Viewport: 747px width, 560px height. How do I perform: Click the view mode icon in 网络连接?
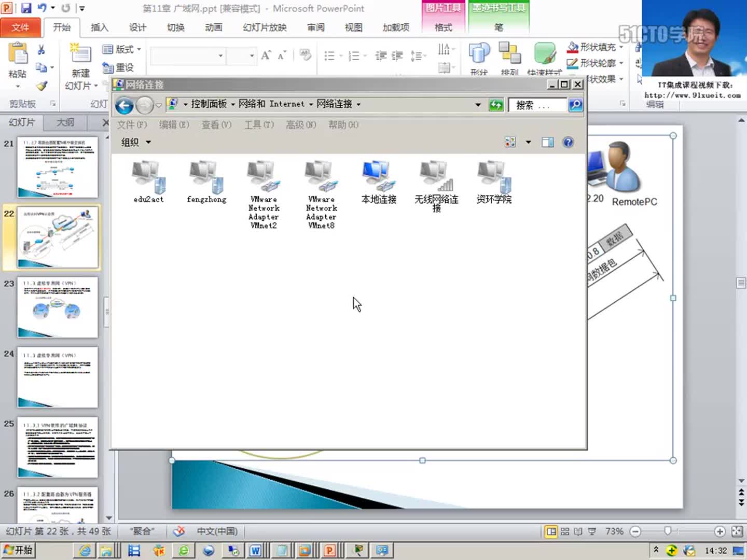tap(510, 142)
